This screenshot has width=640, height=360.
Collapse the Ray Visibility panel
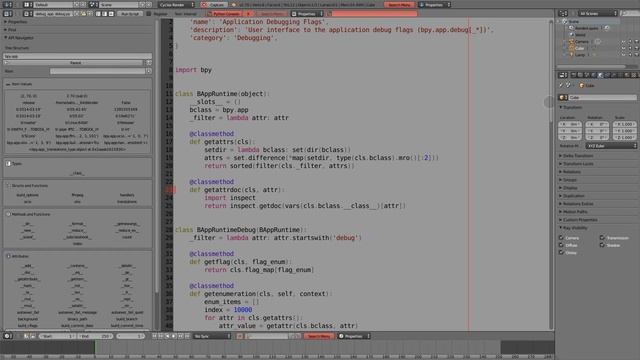point(574,228)
